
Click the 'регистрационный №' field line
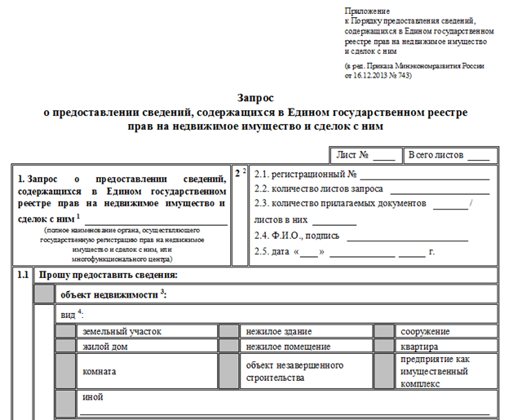point(425,176)
